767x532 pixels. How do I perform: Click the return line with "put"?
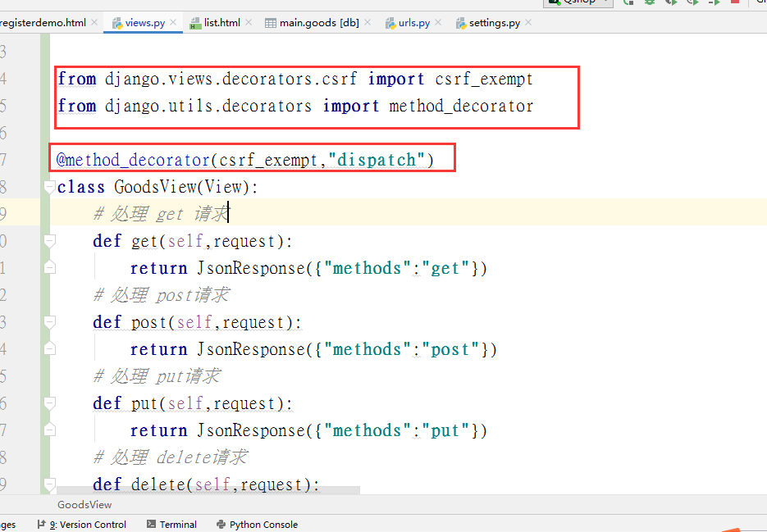pyautogui.click(x=308, y=431)
